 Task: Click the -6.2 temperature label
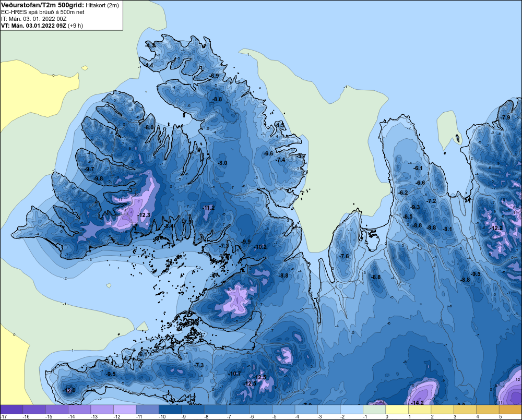pyautogui.click(x=403, y=193)
